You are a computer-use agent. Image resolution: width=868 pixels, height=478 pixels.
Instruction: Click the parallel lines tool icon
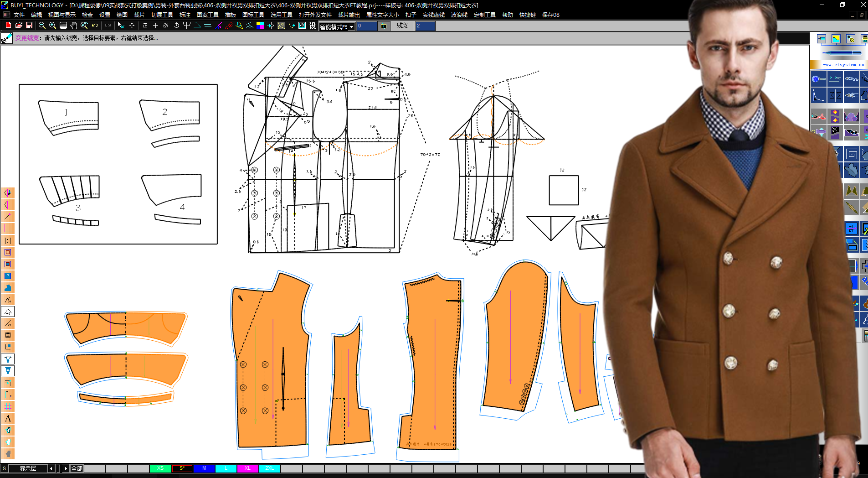click(x=208, y=26)
